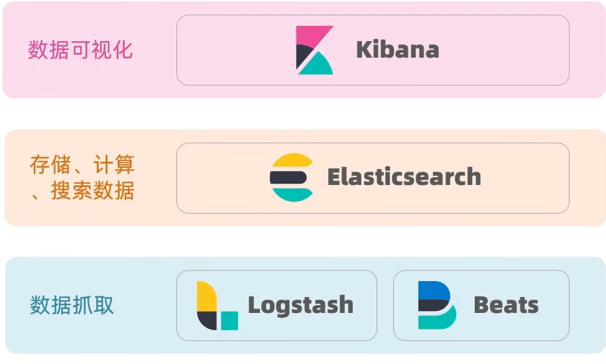Select the Elasticsearch text label
The image size is (606, 364).
(x=404, y=178)
